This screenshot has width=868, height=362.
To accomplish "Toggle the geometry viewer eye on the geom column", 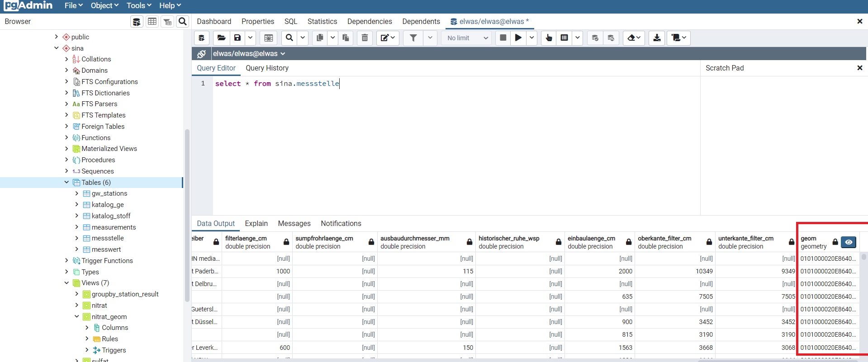I will pos(849,242).
